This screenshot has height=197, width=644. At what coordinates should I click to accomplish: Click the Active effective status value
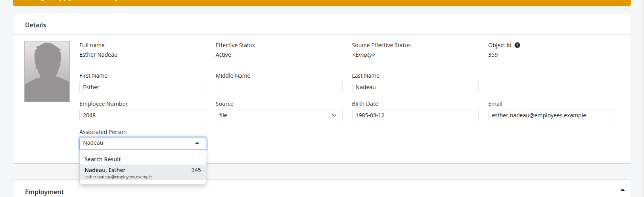[223, 55]
